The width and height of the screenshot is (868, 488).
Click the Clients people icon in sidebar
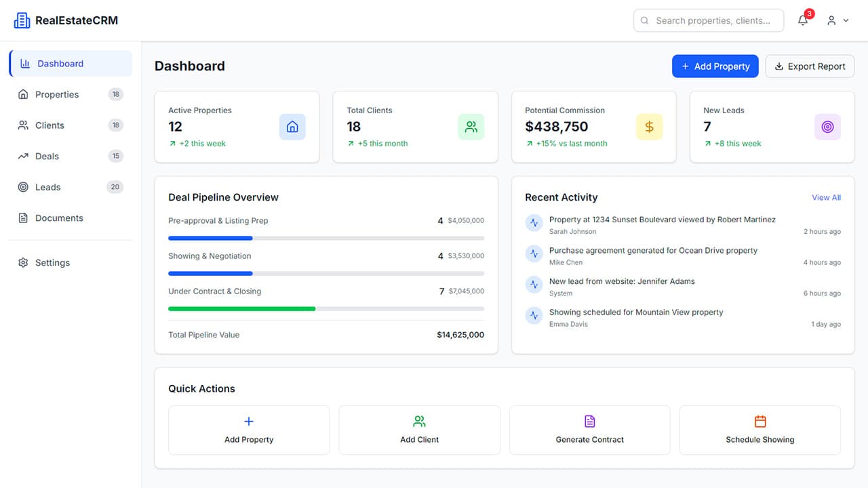click(x=23, y=125)
